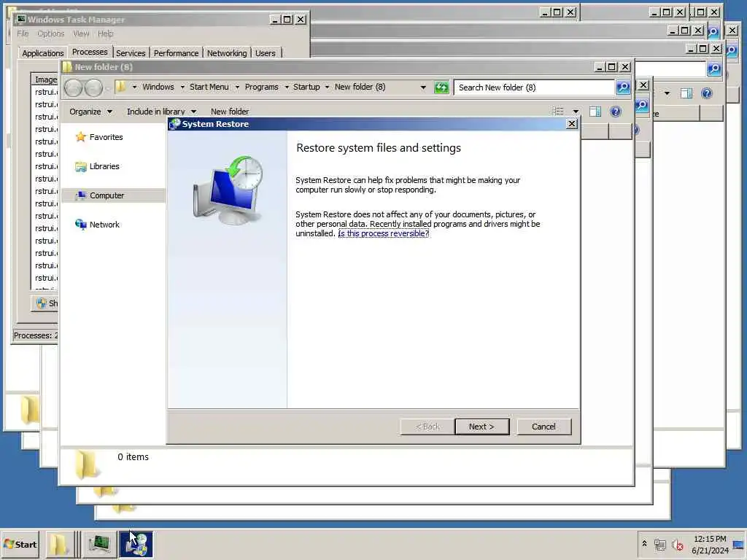Expand dropdown arrow after Programs breadcrumb
Screen dimensions: 747x560
287,87
